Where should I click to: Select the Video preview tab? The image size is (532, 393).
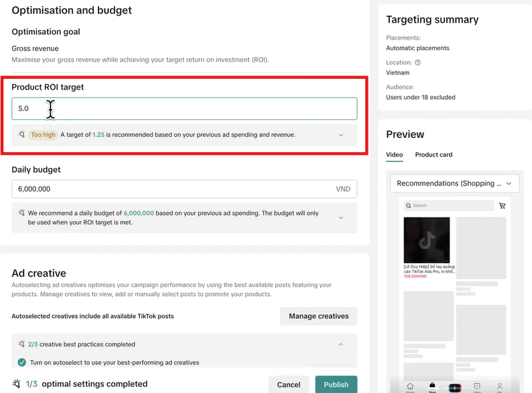point(395,155)
